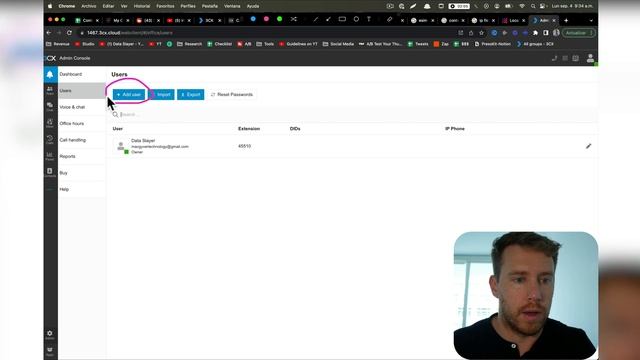
Task: Click the DIDs column header
Action: coord(295,129)
